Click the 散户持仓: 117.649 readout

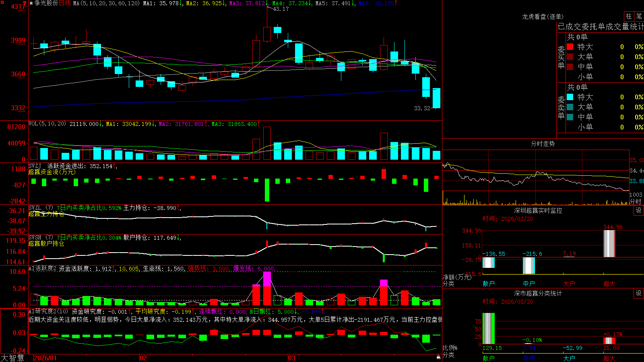pos(150,238)
